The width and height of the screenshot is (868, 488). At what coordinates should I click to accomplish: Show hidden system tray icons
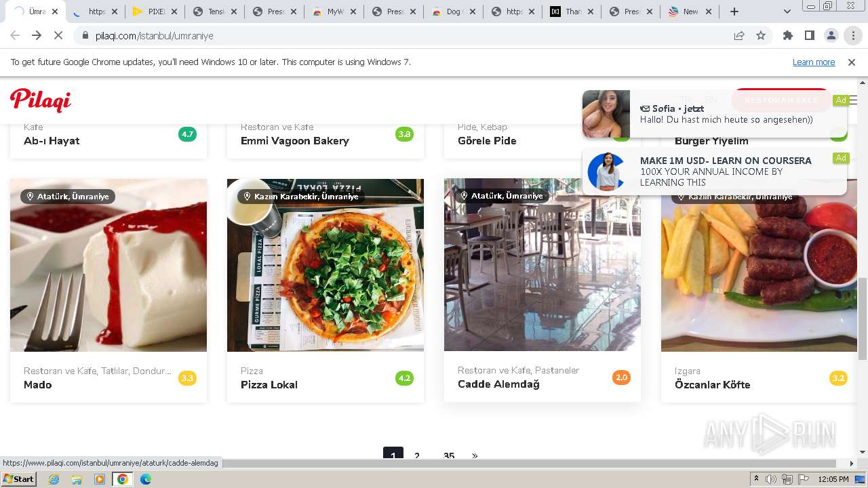(756, 479)
